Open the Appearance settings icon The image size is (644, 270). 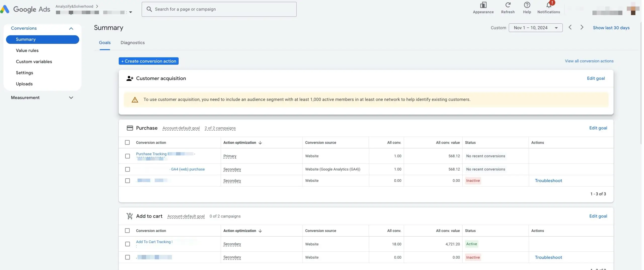[x=483, y=5]
